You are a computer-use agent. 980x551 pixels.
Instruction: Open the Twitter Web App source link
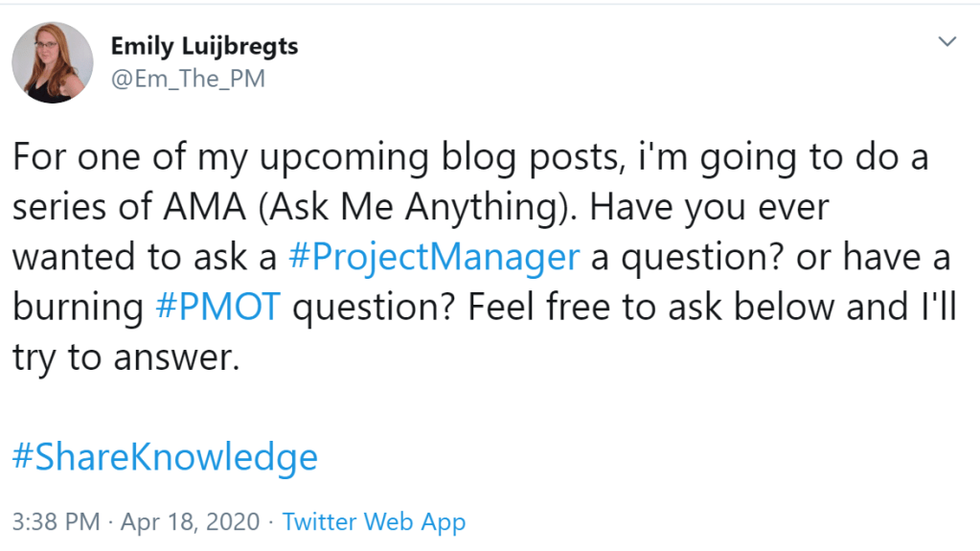coord(374,522)
